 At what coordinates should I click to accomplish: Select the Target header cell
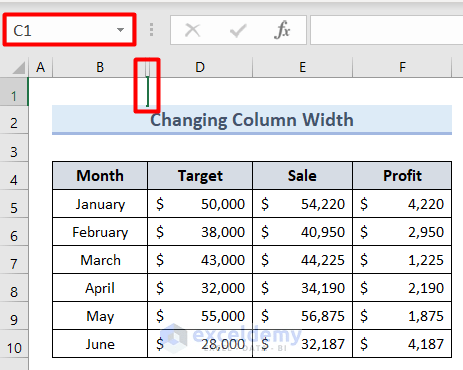click(x=200, y=176)
